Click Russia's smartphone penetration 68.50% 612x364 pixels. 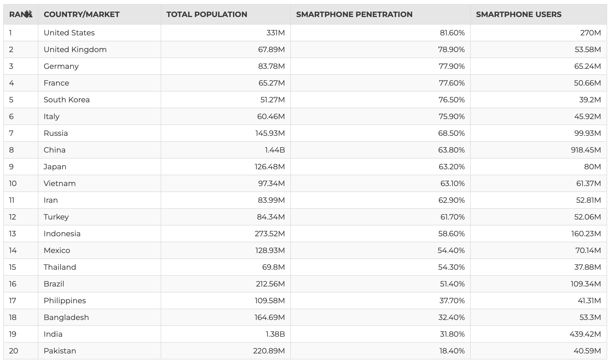(451, 133)
